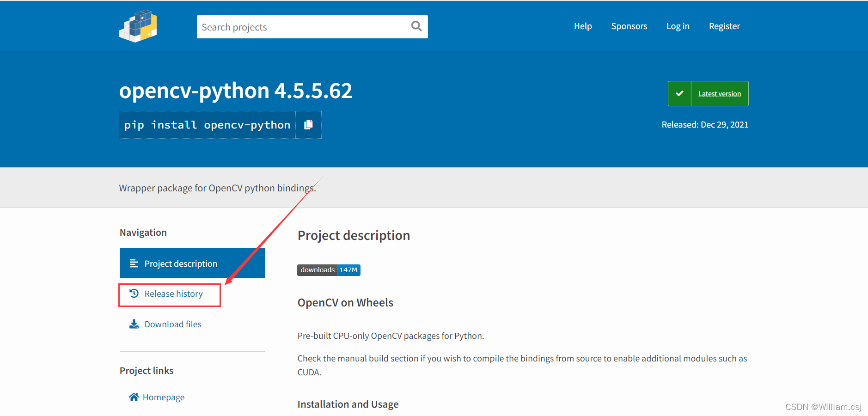Switch to Release history section

[x=173, y=294]
